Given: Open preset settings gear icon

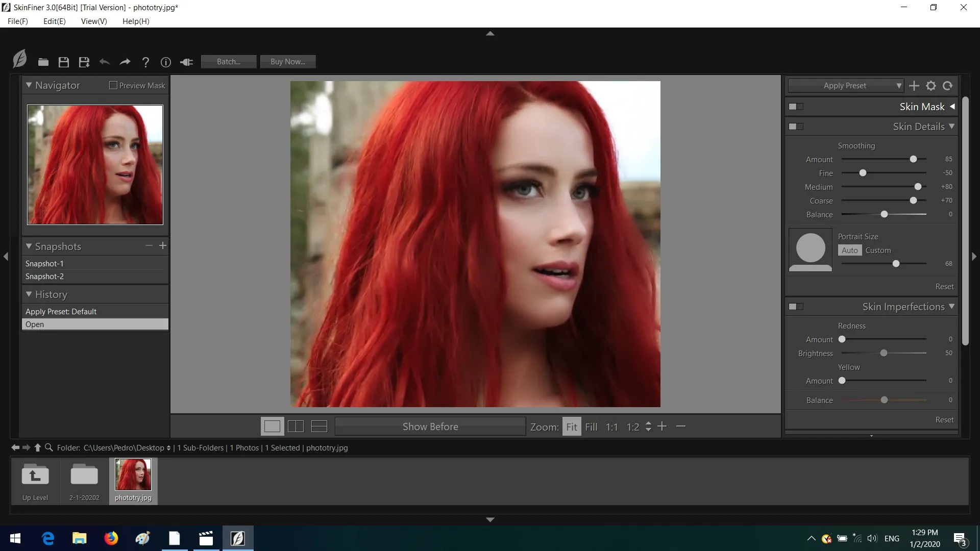Looking at the screenshot, I should 931,86.
